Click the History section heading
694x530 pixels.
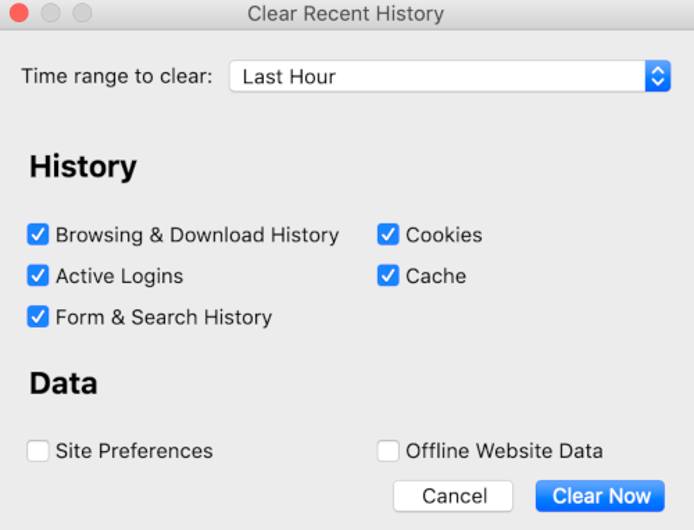pyautogui.click(x=83, y=167)
